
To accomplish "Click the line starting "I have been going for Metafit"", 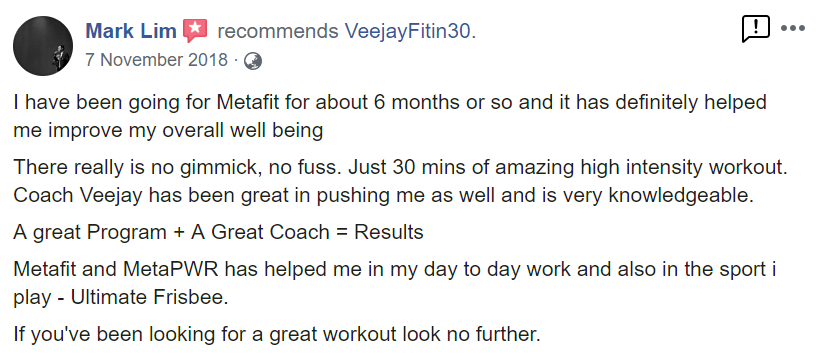I will coord(390,102).
